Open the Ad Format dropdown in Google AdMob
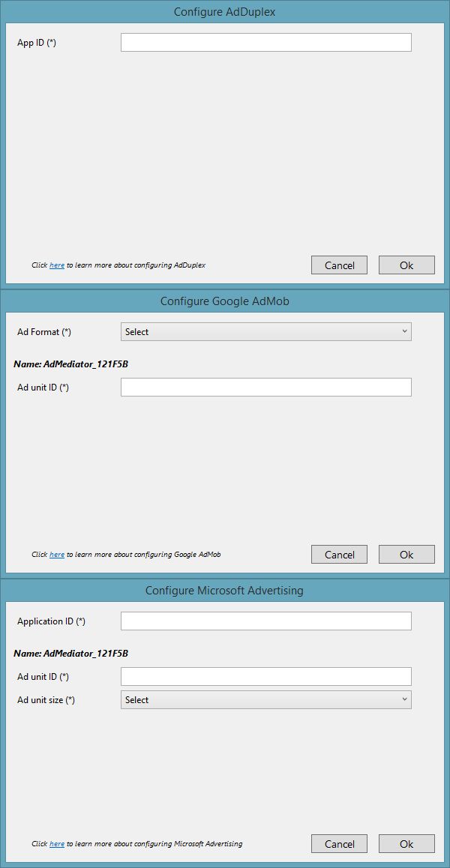Image resolution: width=450 pixels, height=868 pixels. [266, 331]
